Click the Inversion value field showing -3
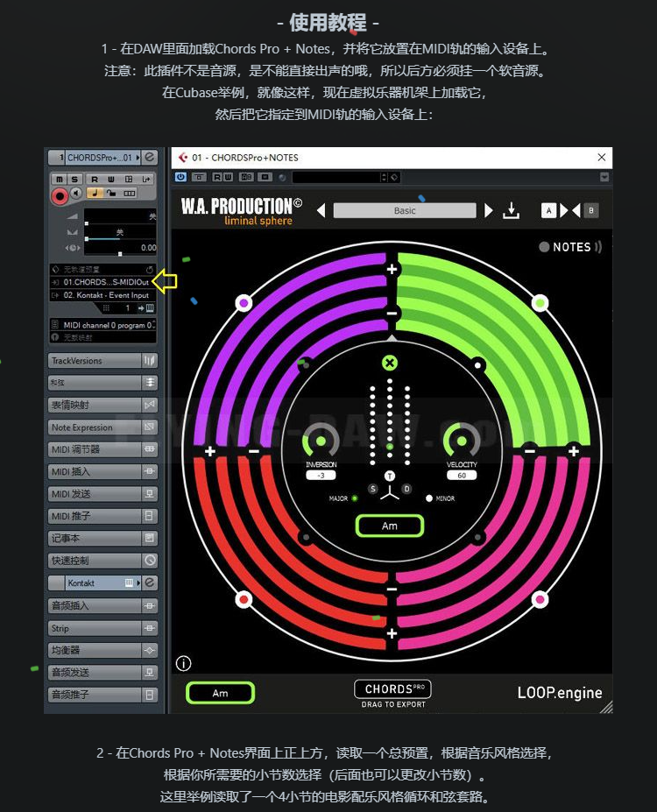Image resolution: width=657 pixels, height=812 pixels. (321, 476)
